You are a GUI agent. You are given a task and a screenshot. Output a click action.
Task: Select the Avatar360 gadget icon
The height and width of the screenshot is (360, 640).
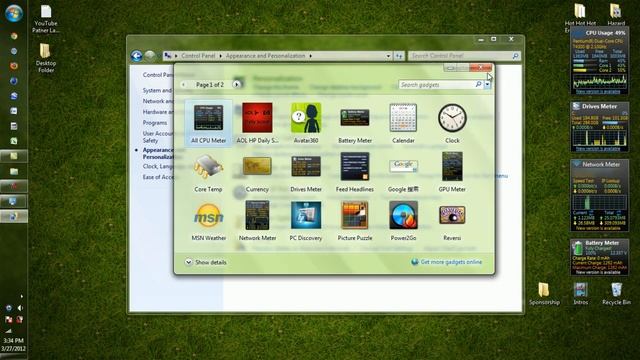click(x=306, y=118)
